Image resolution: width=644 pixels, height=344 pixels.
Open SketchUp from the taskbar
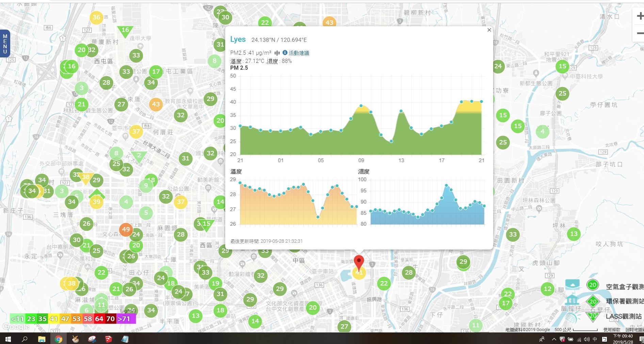108,339
